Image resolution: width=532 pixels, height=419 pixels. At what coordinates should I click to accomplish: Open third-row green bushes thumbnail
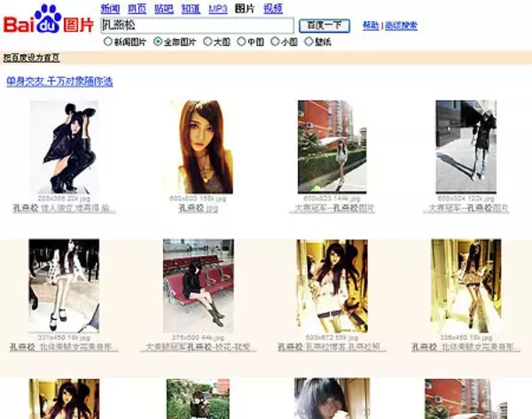pos(198,399)
